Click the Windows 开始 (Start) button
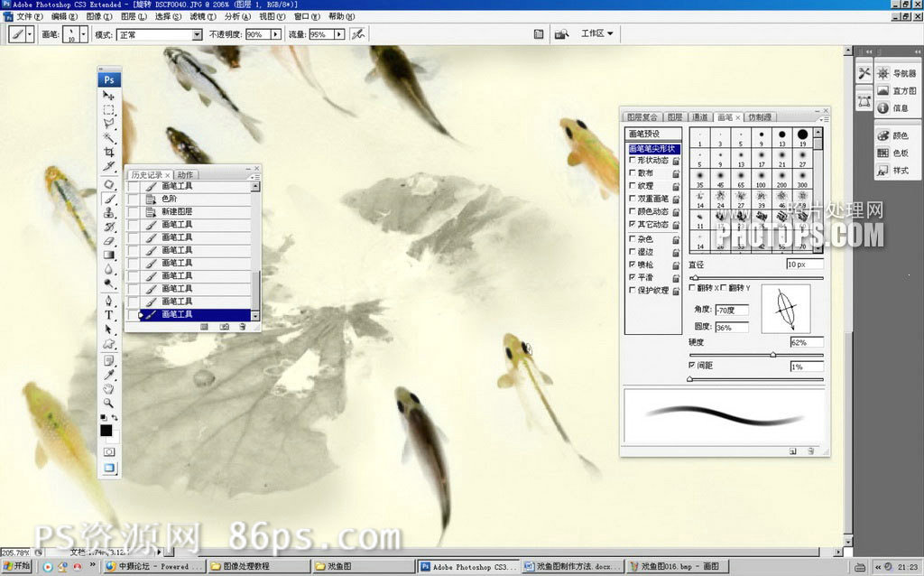 click(x=16, y=566)
